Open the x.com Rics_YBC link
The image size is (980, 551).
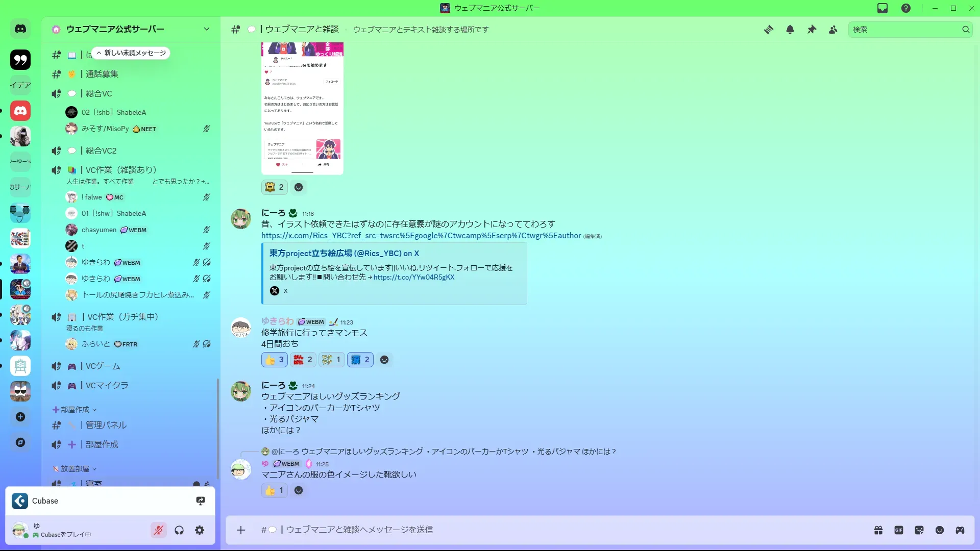421,236
